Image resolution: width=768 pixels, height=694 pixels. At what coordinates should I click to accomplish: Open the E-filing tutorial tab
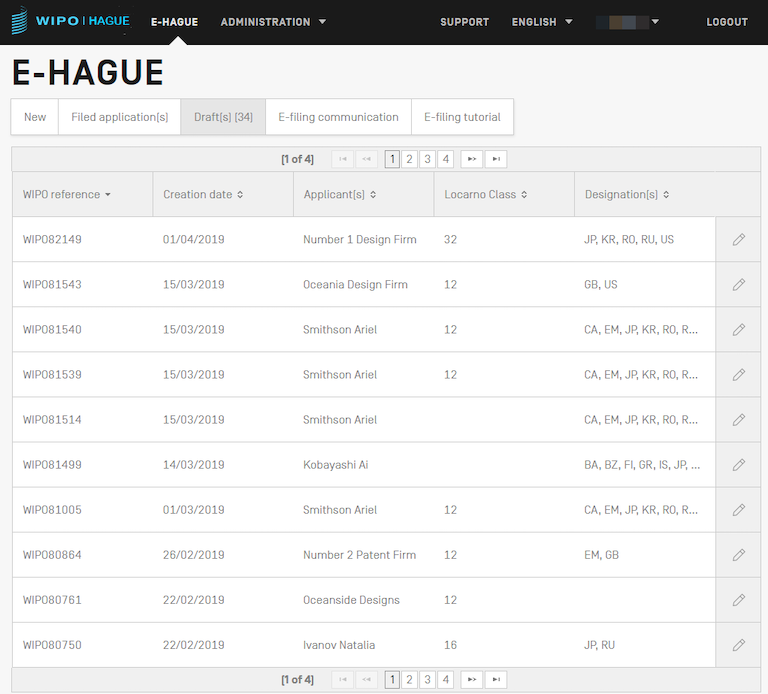pos(462,117)
